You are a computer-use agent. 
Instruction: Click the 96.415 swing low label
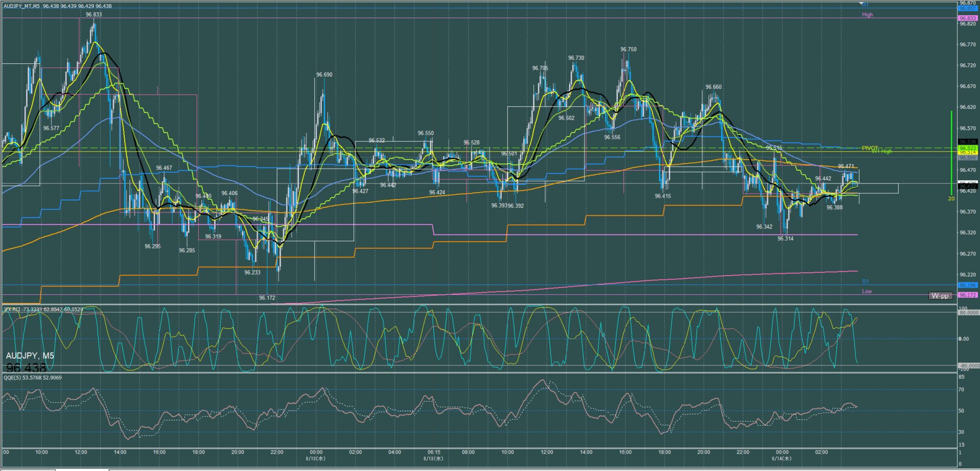point(663,196)
